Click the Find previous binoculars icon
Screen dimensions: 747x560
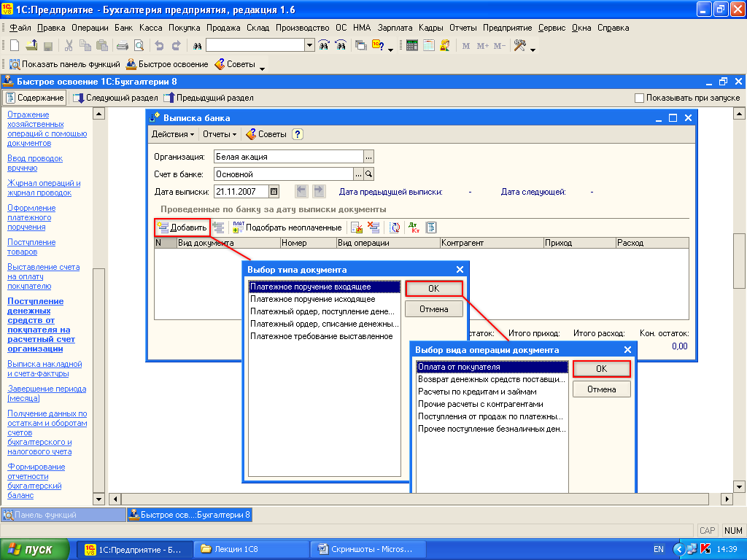click(x=341, y=46)
